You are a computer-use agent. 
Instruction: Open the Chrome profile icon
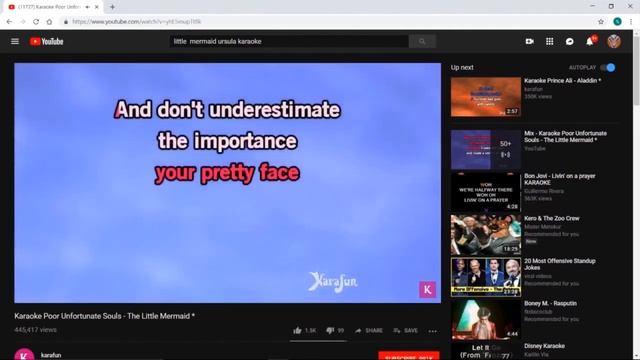[617, 22]
